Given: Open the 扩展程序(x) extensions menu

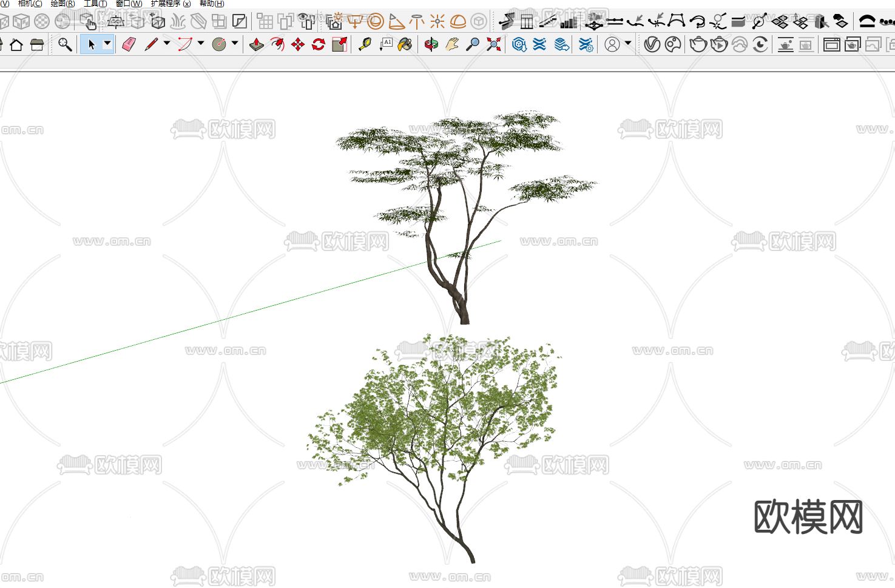Looking at the screenshot, I should [171, 4].
